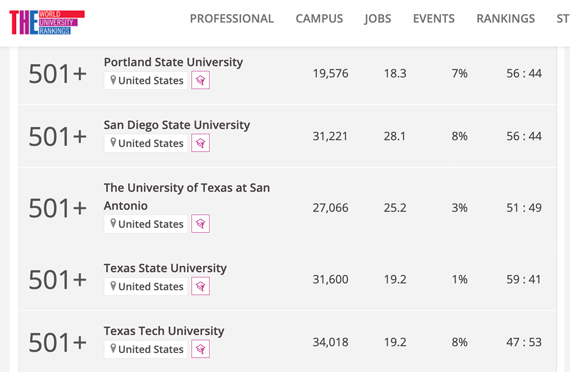Open the Rankings menu

coord(506,19)
